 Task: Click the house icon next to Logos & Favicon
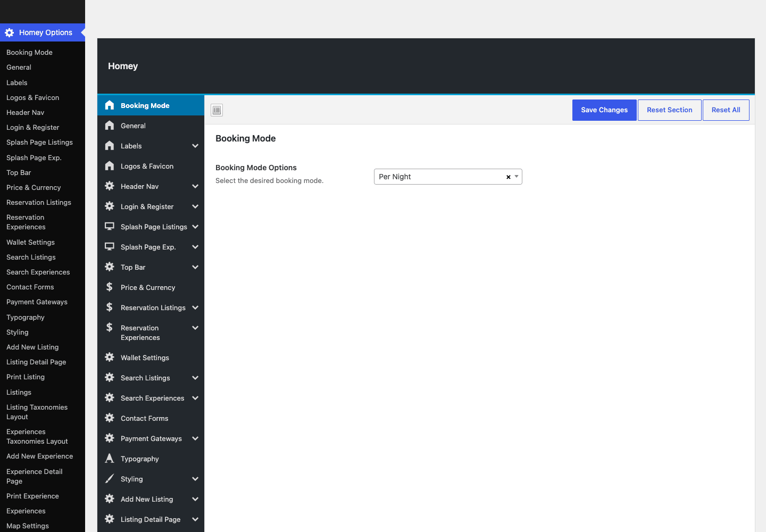pos(110,165)
